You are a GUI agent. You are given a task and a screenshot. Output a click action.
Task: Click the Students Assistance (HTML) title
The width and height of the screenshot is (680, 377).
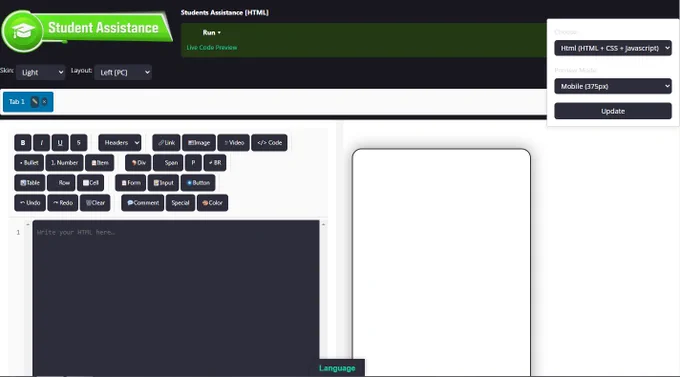pyautogui.click(x=225, y=13)
